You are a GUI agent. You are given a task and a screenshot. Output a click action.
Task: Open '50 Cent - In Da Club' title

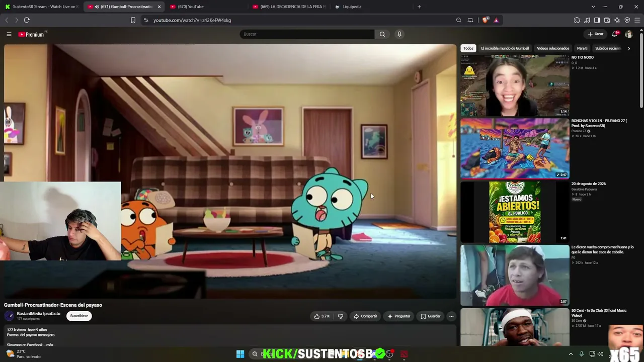[599, 313]
